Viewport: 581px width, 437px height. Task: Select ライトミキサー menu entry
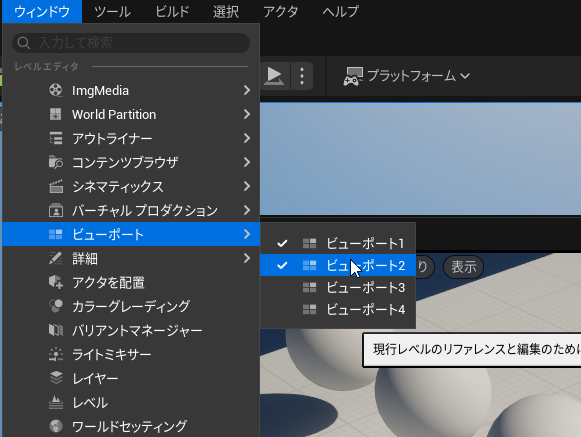pyautogui.click(x=131, y=354)
